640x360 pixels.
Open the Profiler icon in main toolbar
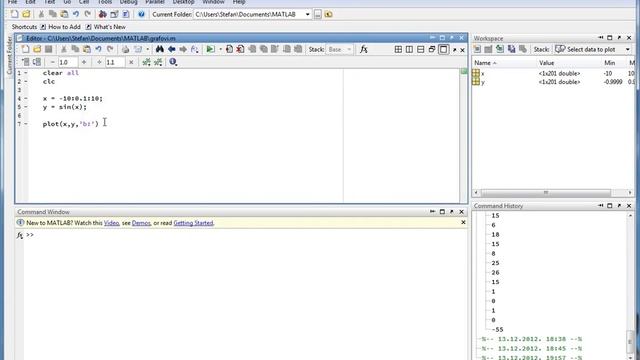(x=126, y=14)
